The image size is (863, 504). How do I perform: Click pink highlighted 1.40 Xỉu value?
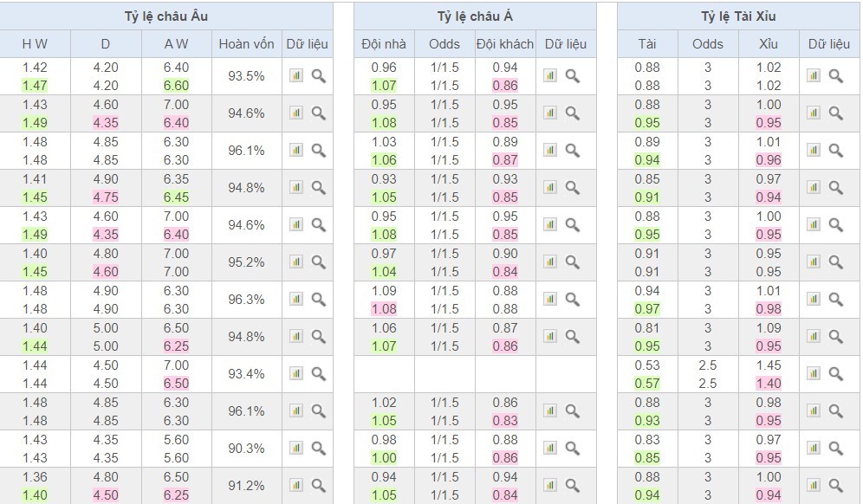(x=768, y=384)
